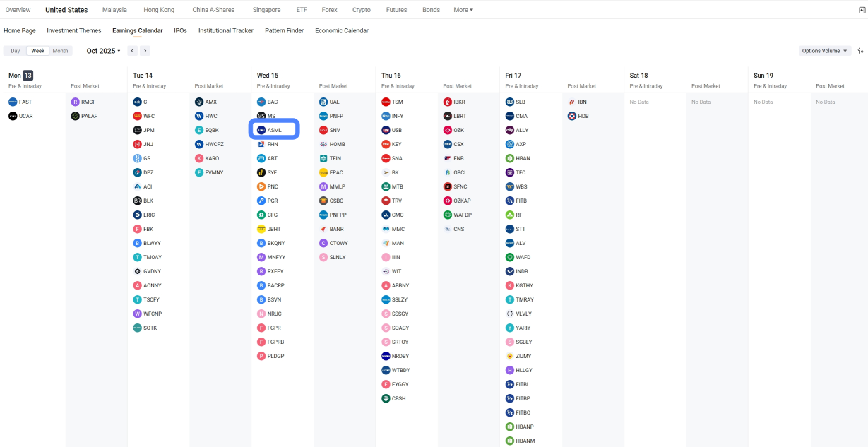
Task: Click the FHN logo icon
Action: (261, 144)
